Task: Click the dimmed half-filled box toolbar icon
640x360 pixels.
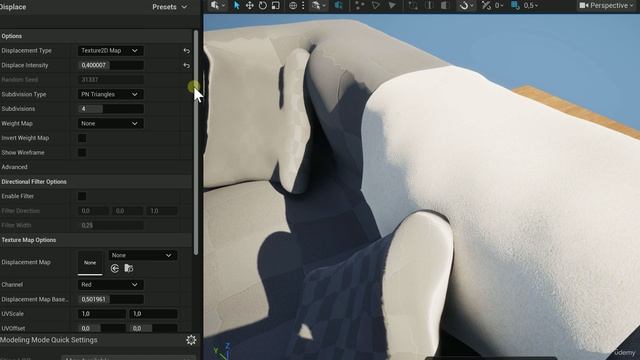Action: (x=444, y=6)
